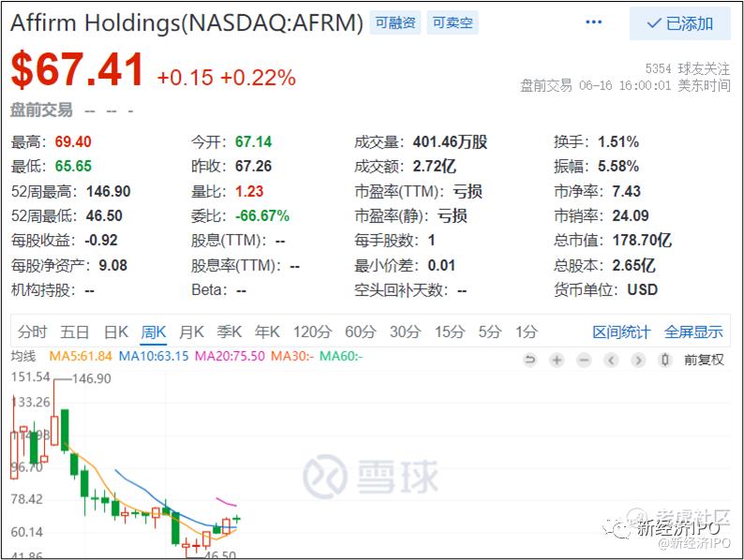Screen dimensions: 744x560
Task: Click the 可卖空 tag
Action: point(453,22)
